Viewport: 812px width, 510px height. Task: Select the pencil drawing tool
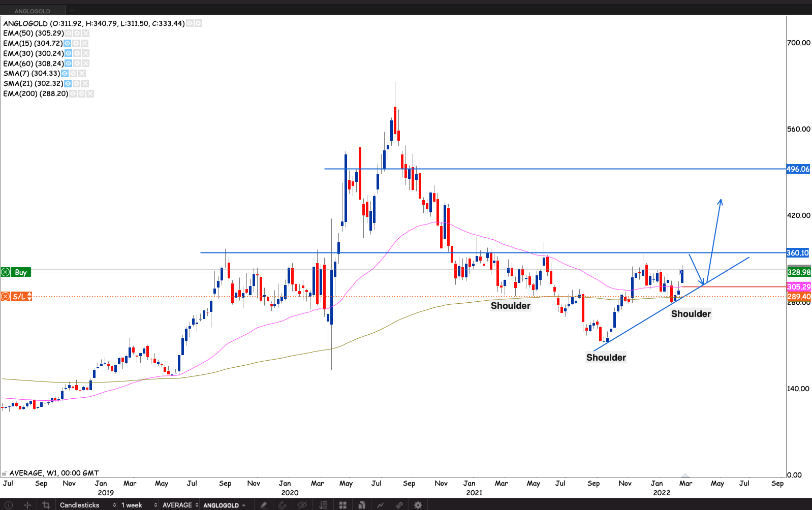click(263, 505)
